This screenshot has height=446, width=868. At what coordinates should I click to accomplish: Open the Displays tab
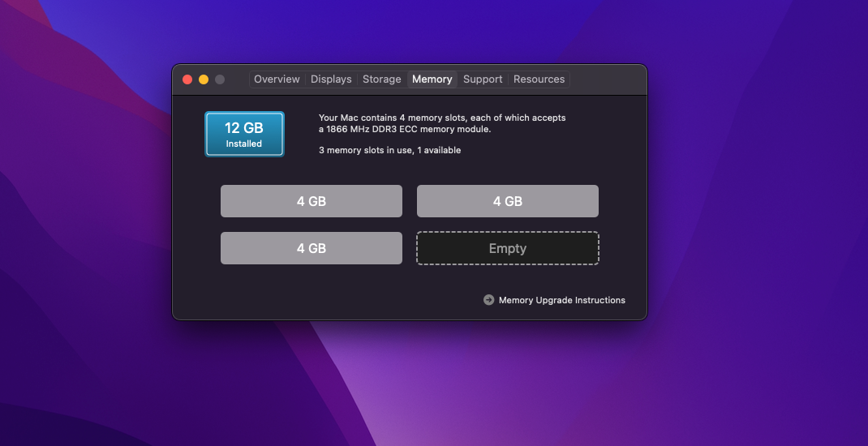tap(331, 79)
